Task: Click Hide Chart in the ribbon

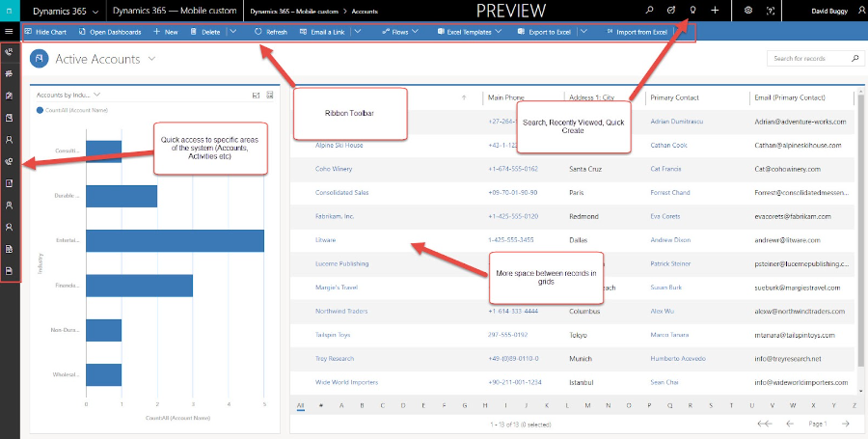Action: point(45,32)
